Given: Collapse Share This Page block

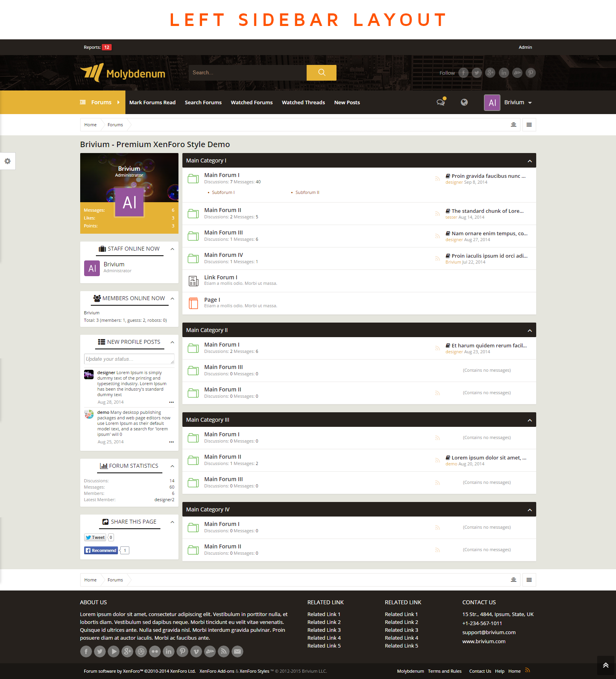Looking at the screenshot, I should pyautogui.click(x=172, y=522).
